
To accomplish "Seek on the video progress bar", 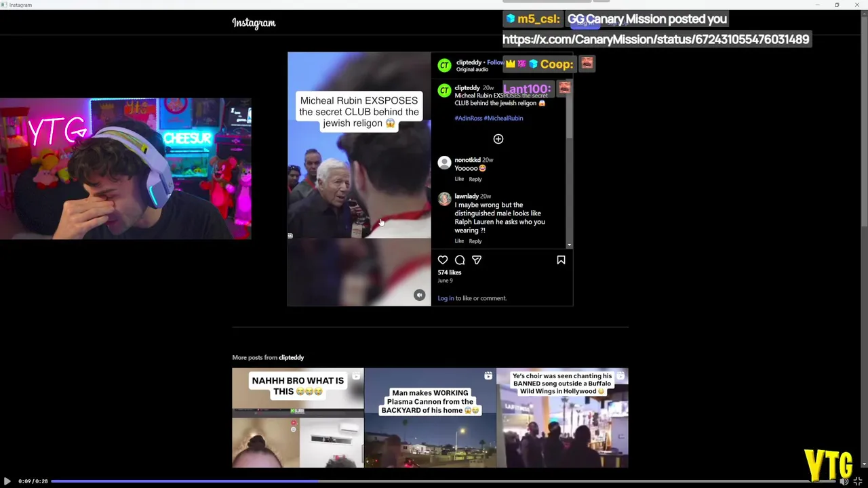I will pos(443,481).
